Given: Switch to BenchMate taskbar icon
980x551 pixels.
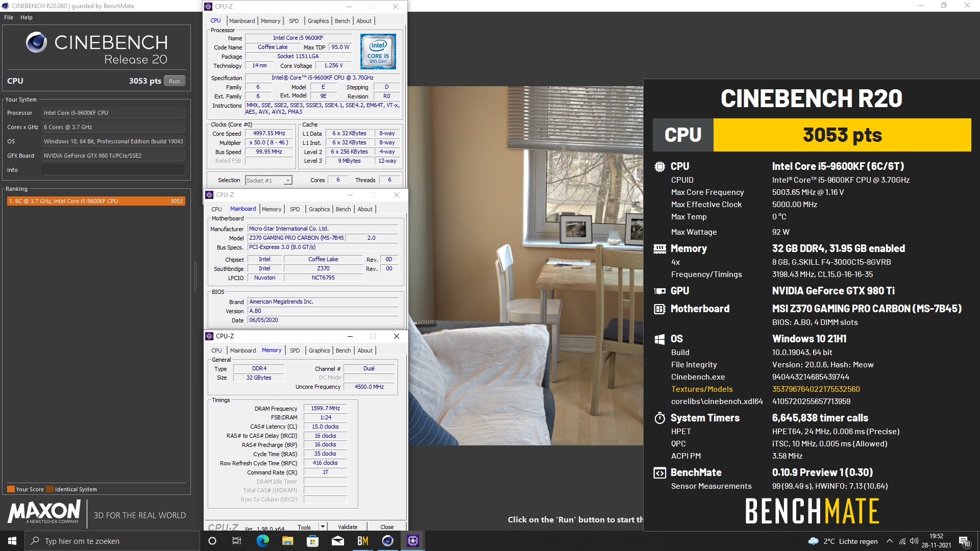Looking at the screenshot, I should coord(362,541).
